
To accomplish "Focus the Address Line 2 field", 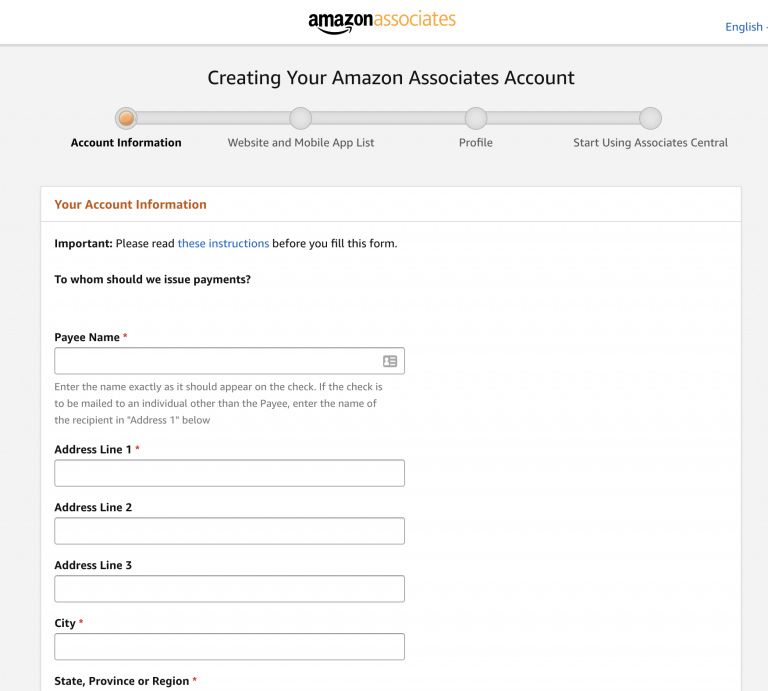I will pyautogui.click(x=229, y=531).
